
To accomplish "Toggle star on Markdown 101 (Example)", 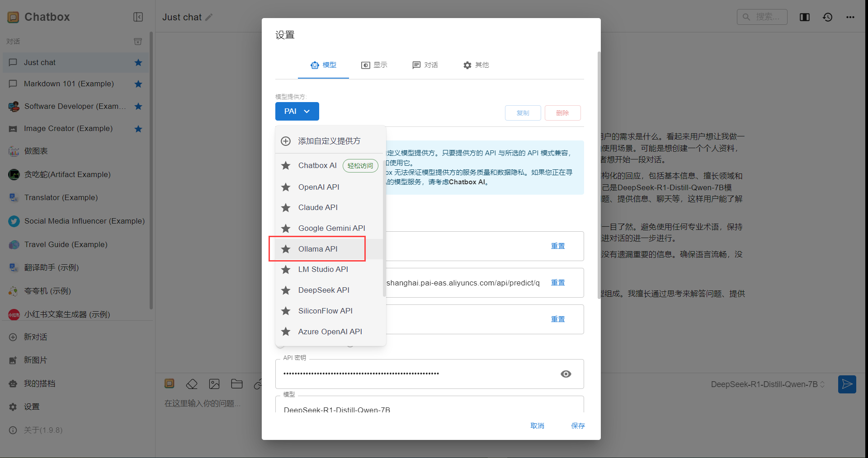I will tap(138, 84).
